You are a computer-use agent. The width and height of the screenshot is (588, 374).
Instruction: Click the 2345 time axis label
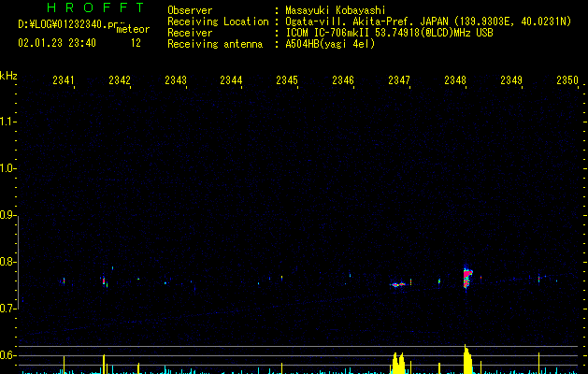point(287,80)
